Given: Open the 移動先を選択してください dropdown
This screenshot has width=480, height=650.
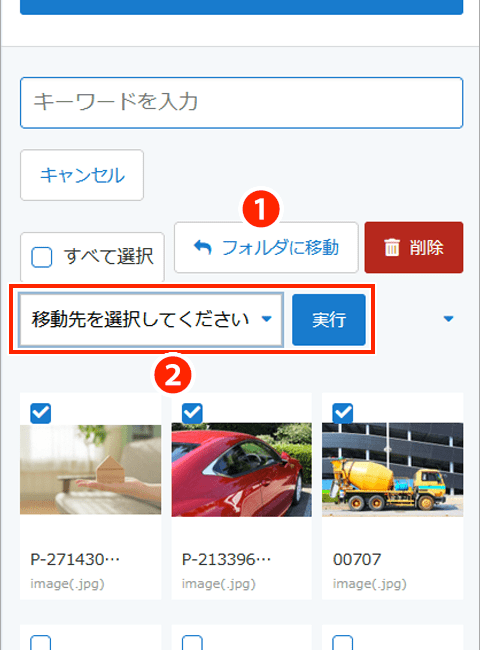Looking at the screenshot, I should click(x=151, y=319).
